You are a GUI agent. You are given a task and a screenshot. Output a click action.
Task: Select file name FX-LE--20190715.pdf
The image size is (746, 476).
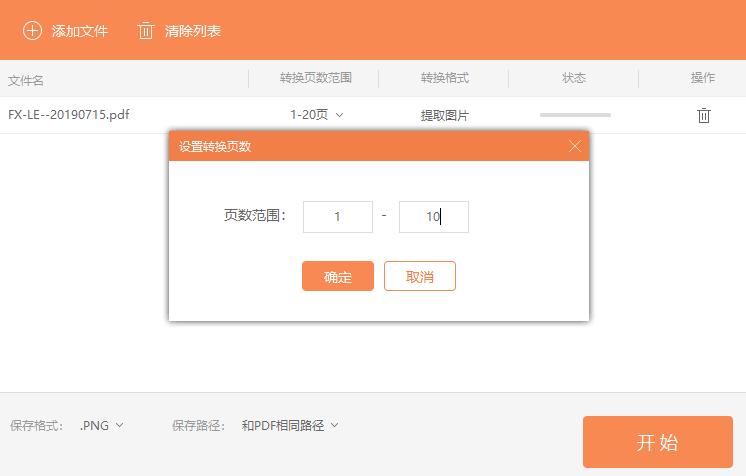69,115
